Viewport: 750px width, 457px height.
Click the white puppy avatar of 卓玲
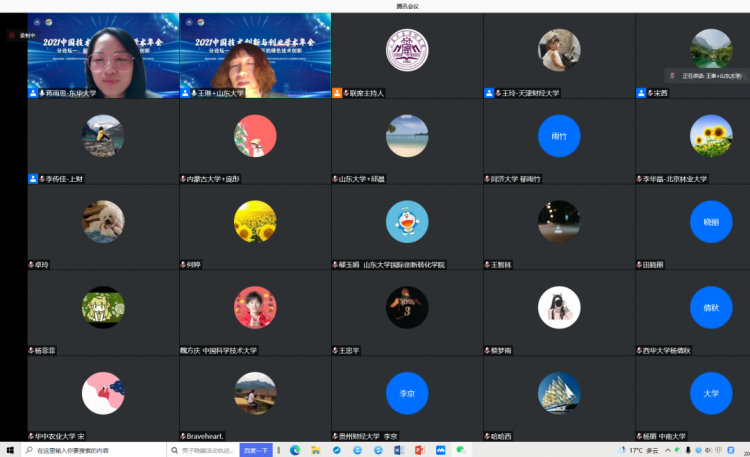click(103, 222)
